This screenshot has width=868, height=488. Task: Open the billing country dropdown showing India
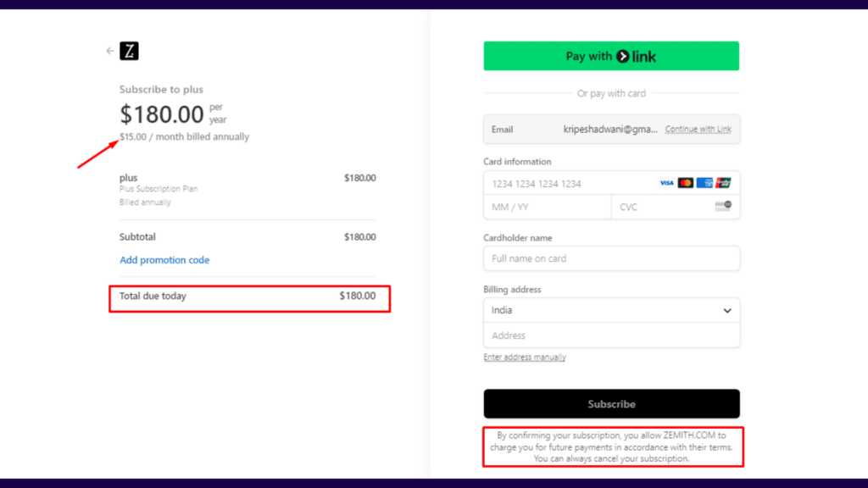point(612,310)
